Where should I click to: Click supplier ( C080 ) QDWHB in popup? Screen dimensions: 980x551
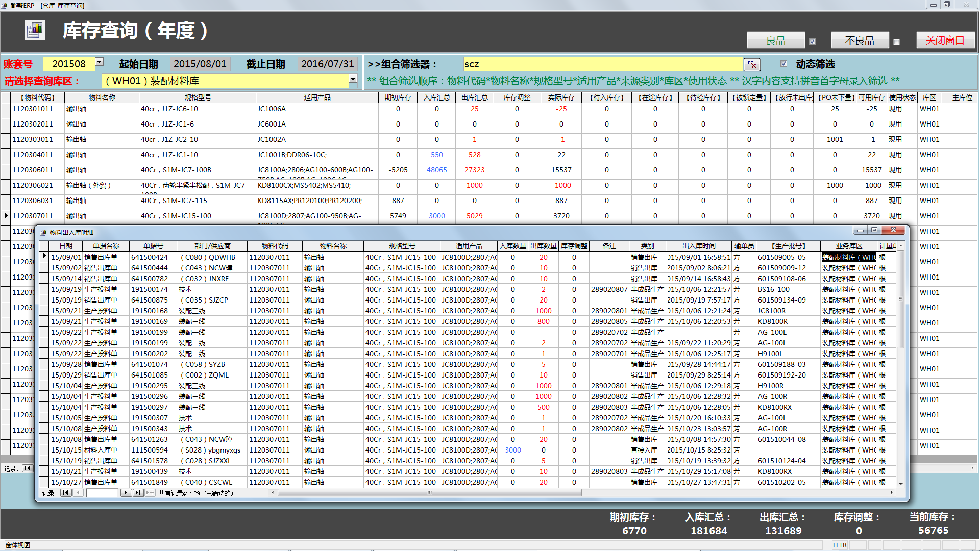pyautogui.click(x=208, y=257)
